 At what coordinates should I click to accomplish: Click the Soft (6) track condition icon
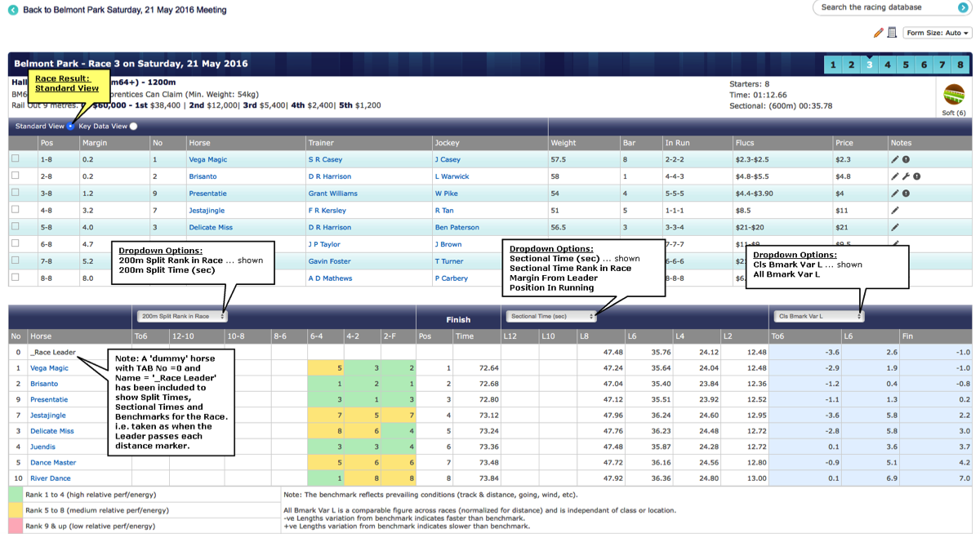[x=954, y=95]
